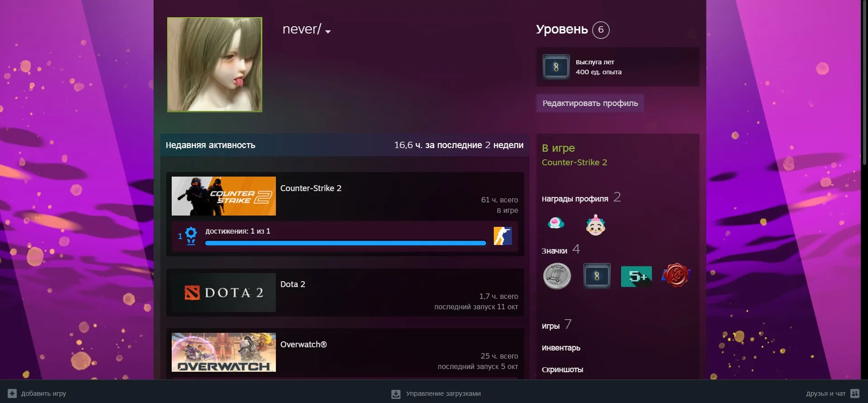Open the Dota 2 title link

pyautogui.click(x=293, y=284)
